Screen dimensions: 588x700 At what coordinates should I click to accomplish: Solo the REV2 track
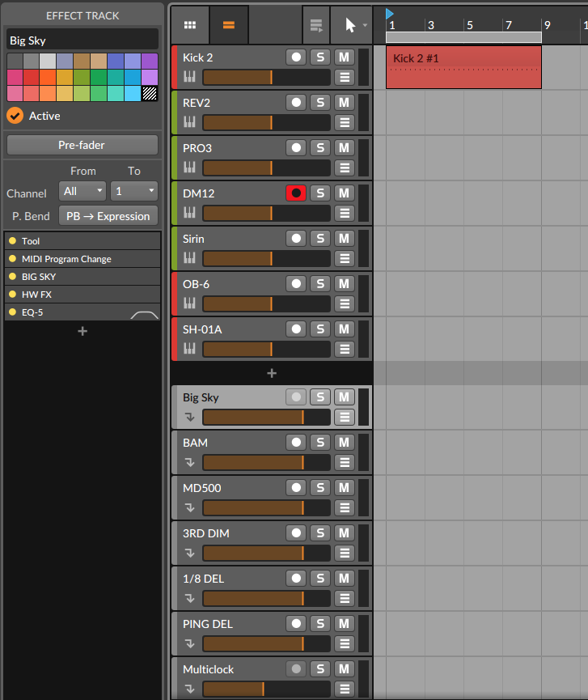[x=320, y=102]
